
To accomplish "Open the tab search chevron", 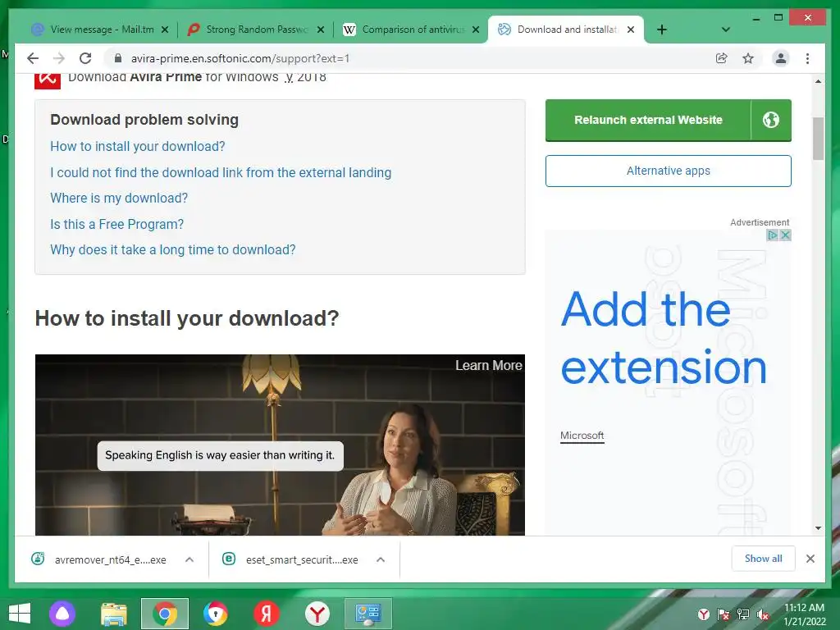I will (x=726, y=30).
